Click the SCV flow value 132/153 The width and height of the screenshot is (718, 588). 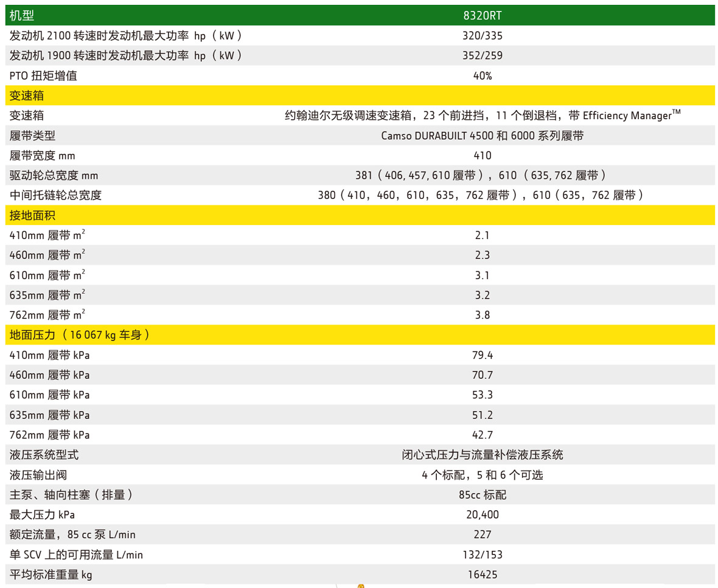pos(482,555)
